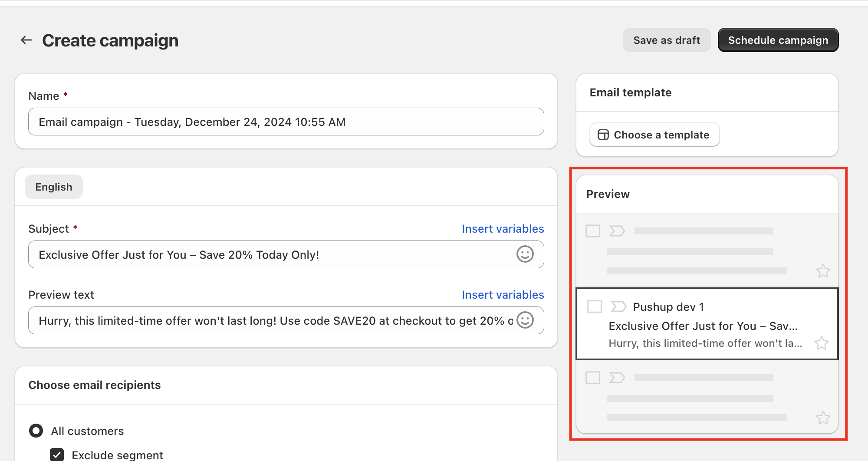
Task: Open emoji picker in Preview text field
Action: (525, 320)
